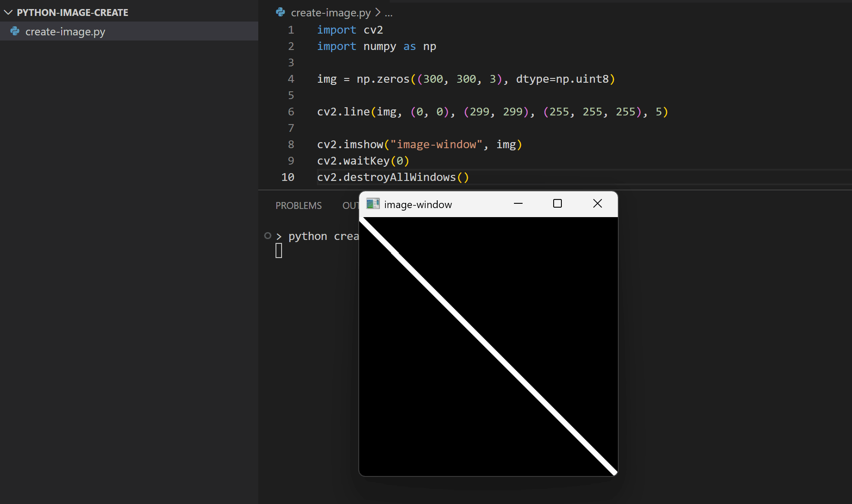Place cursor on cv2.destroyAllWindows() line

point(392,177)
